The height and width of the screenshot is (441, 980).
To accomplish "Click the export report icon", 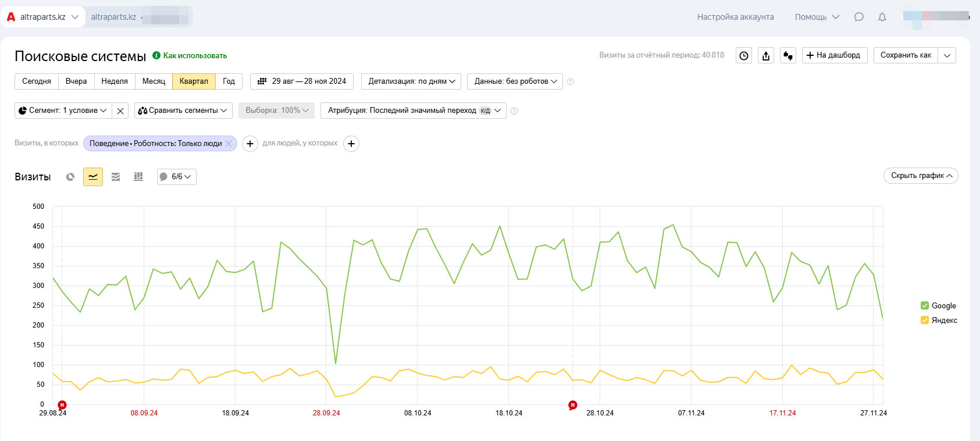I will pyautogui.click(x=766, y=55).
